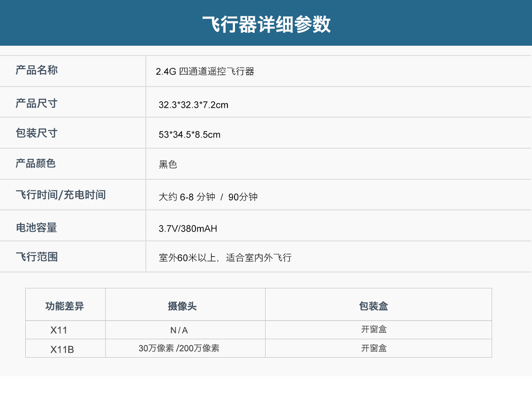Image resolution: width=532 pixels, height=394 pixels.
Task: Click the 摄像头 column header
Action: tap(182, 306)
